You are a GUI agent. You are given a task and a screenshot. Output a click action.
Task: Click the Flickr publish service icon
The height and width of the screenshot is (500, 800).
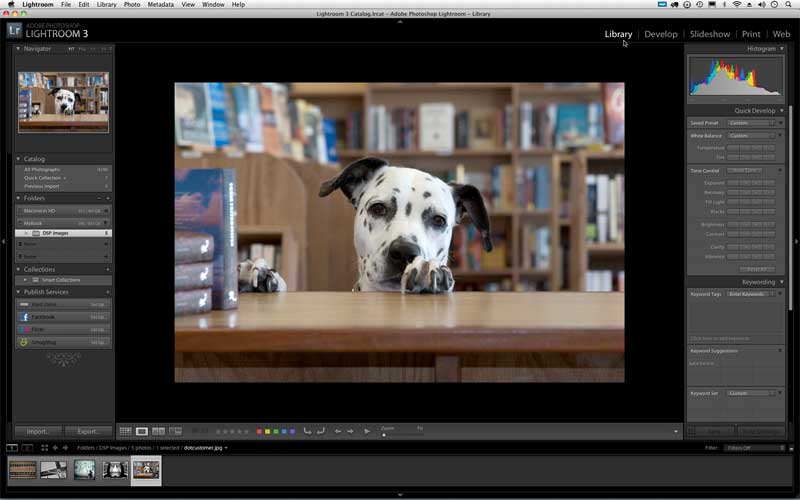23,329
